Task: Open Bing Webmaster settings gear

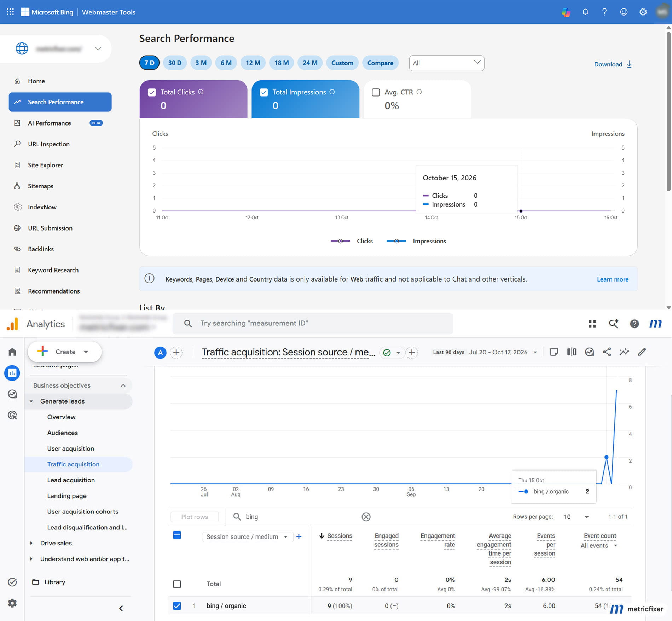Action: [x=643, y=12]
